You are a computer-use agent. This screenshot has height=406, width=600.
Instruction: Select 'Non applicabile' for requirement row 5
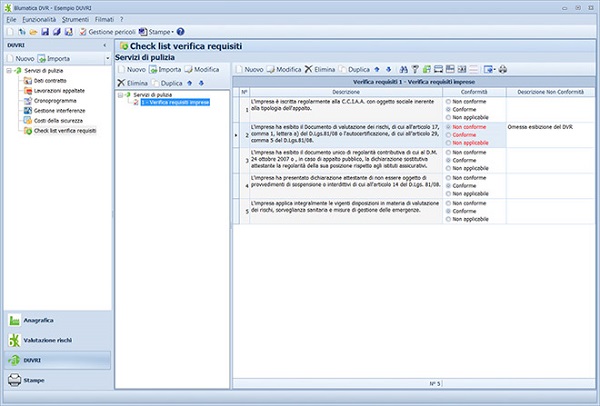point(449,219)
